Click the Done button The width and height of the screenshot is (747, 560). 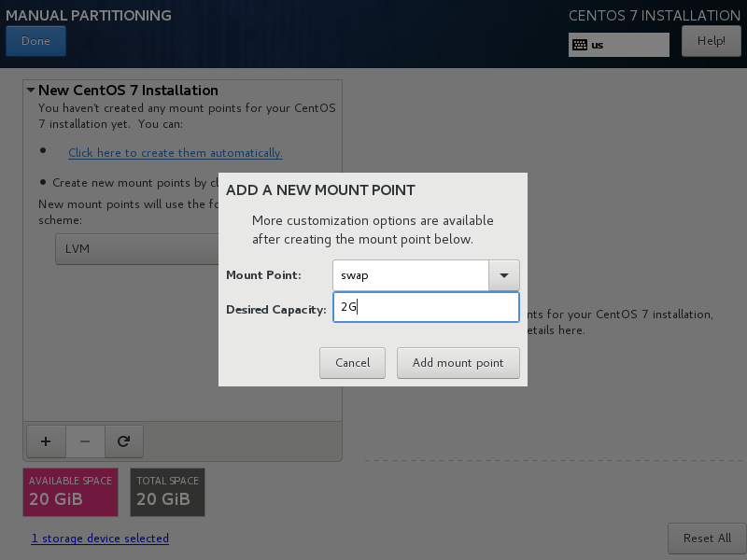click(35, 41)
